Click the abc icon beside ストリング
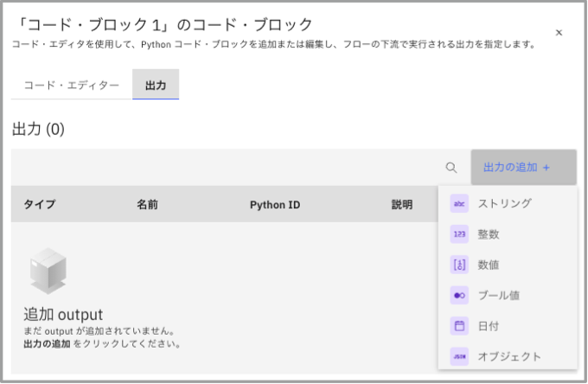This screenshot has width=588, height=384. (459, 203)
